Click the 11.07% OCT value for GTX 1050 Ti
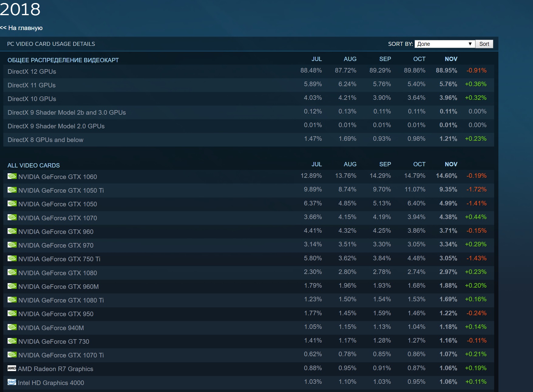The width and height of the screenshot is (533, 392). click(x=415, y=189)
